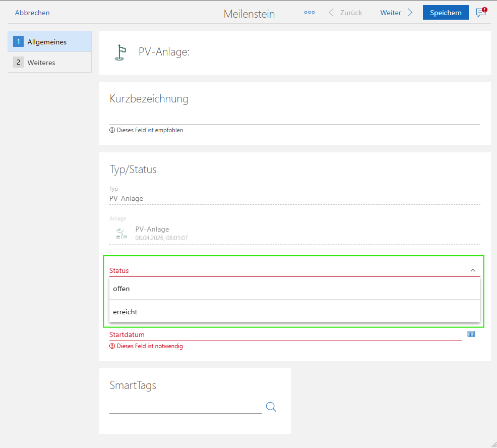Click the green flag milestone icon
The image size is (497, 448).
120,52
